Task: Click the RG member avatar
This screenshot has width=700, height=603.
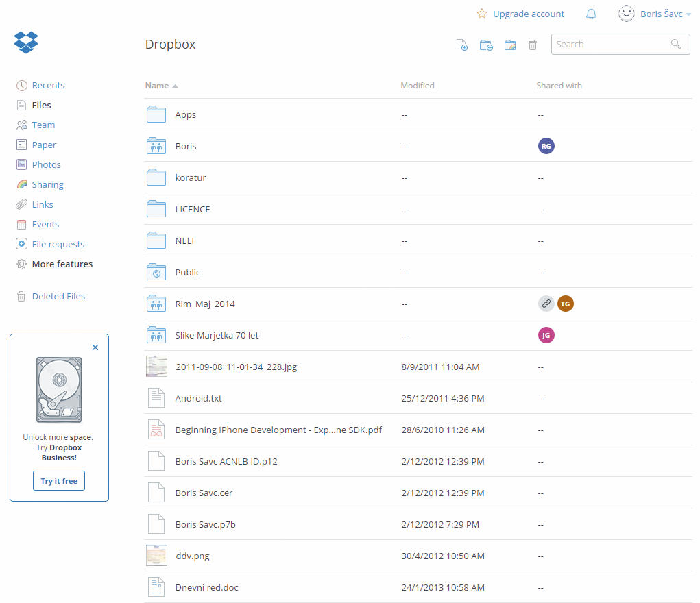Action: (x=546, y=146)
